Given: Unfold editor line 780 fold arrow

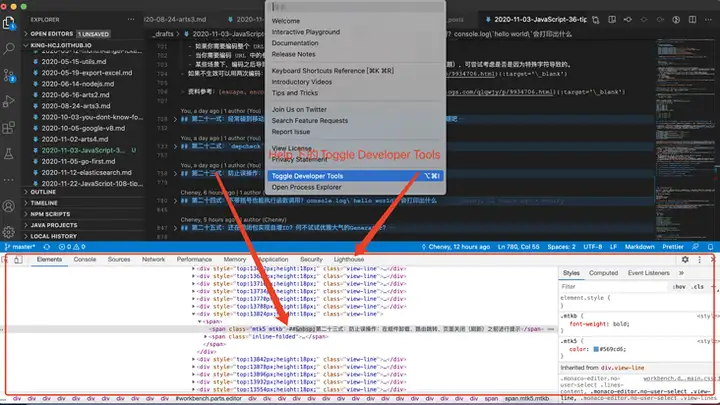Looking at the screenshot, I should [175, 201].
